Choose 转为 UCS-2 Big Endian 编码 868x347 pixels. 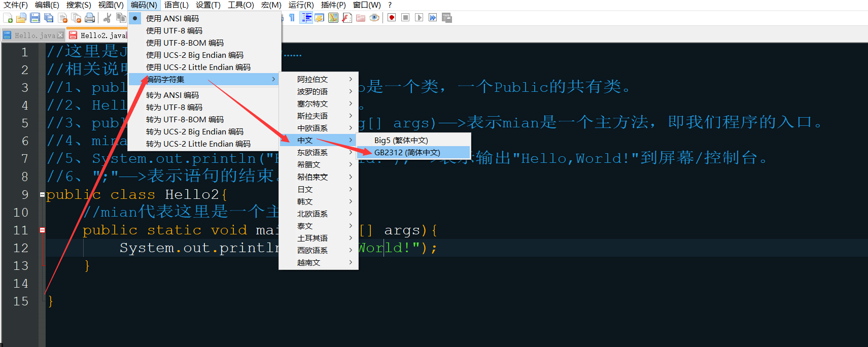pos(204,131)
